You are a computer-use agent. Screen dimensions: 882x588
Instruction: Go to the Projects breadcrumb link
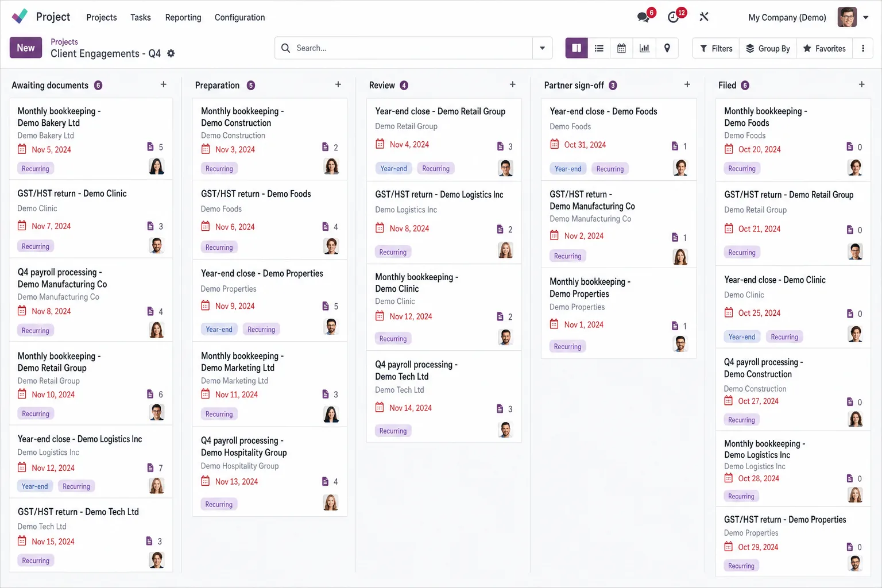(x=64, y=42)
